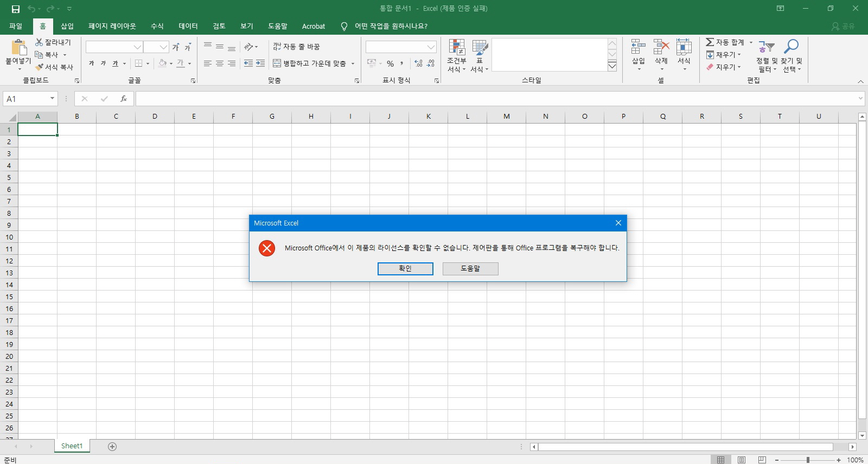868x464 pixels.
Task: Toggle center text alignment
Action: click(x=220, y=63)
